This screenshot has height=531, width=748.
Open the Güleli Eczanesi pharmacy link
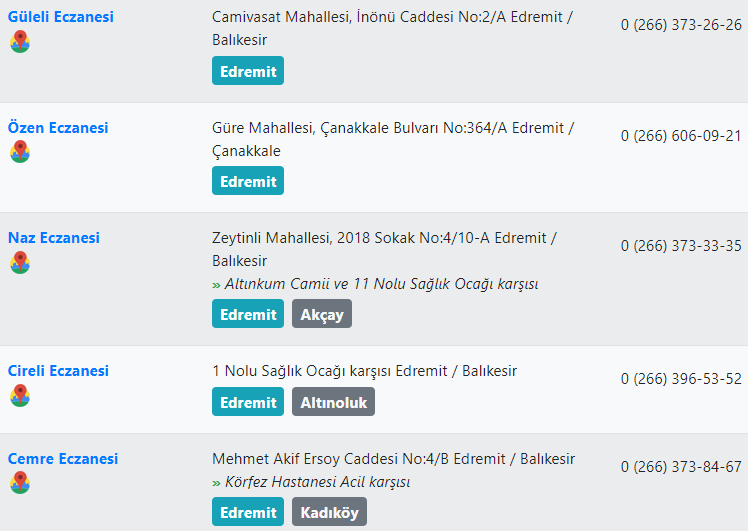[x=61, y=17]
